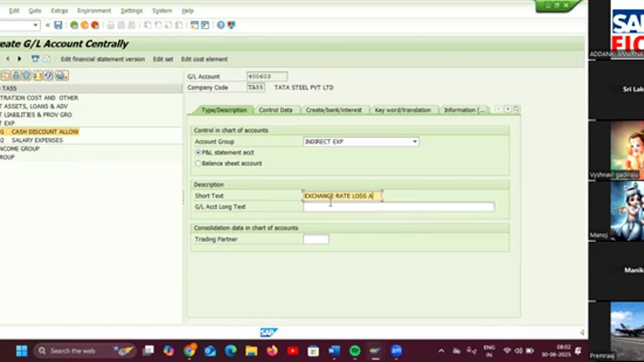644x362 pixels.
Task: Click the green Back icon
Action: tap(74, 25)
